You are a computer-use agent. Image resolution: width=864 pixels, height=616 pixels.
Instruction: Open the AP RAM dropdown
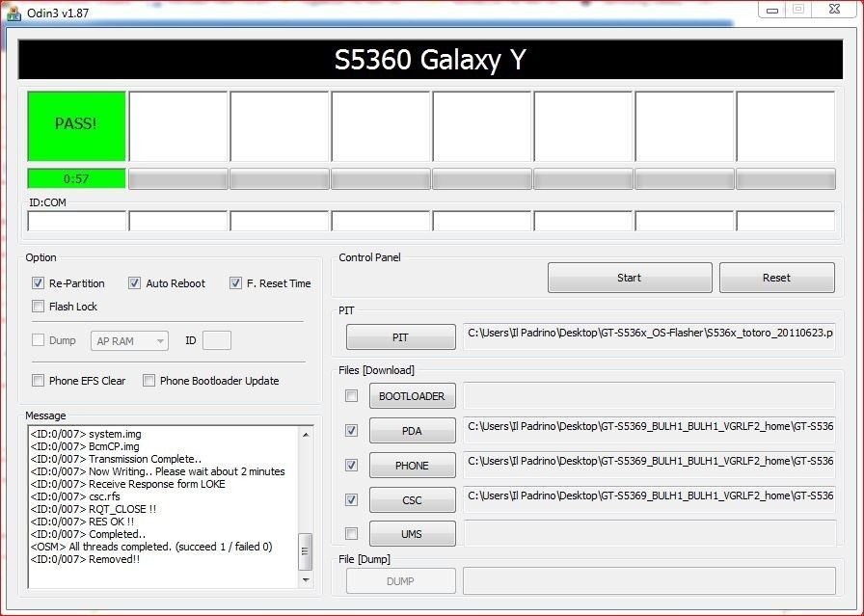tap(129, 341)
